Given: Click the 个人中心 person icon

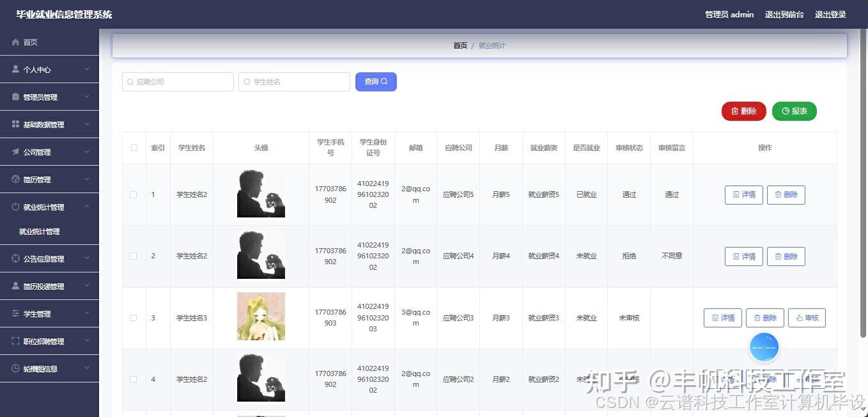Looking at the screenshot, I should pyautogui.click(x=14, y=69).
